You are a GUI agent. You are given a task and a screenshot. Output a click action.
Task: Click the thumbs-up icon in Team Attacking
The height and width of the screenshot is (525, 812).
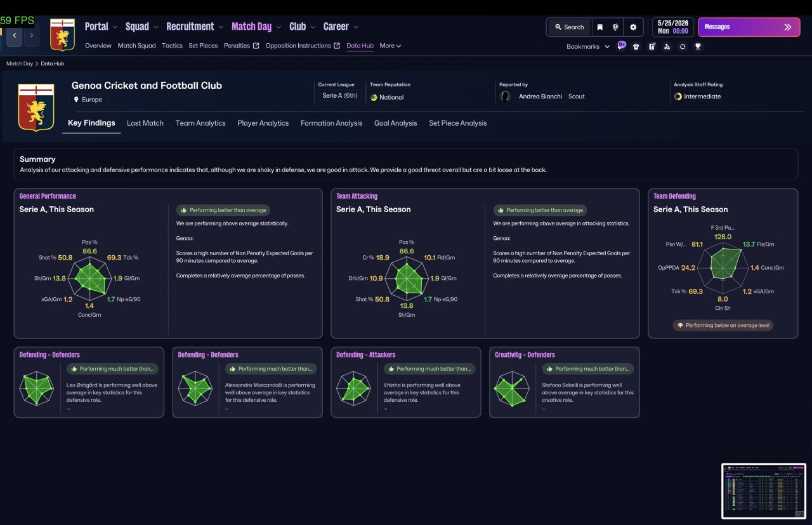[500, 210]
